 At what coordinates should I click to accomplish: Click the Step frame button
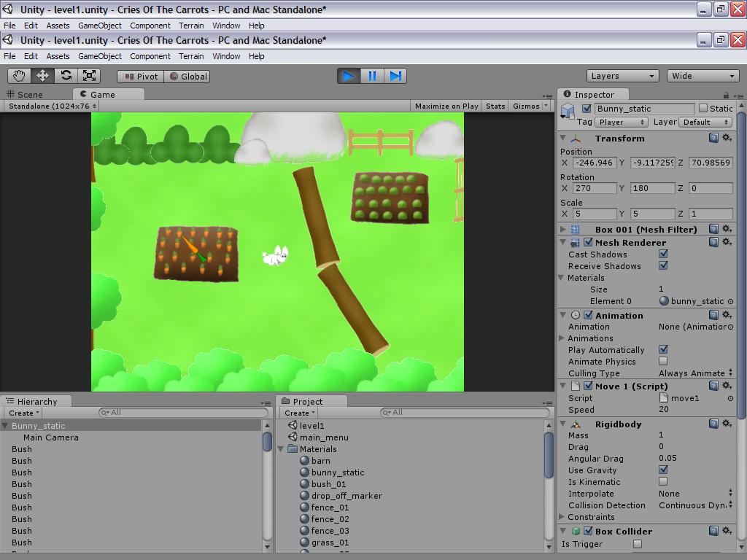pyautogui.click(x=395, y=76)
